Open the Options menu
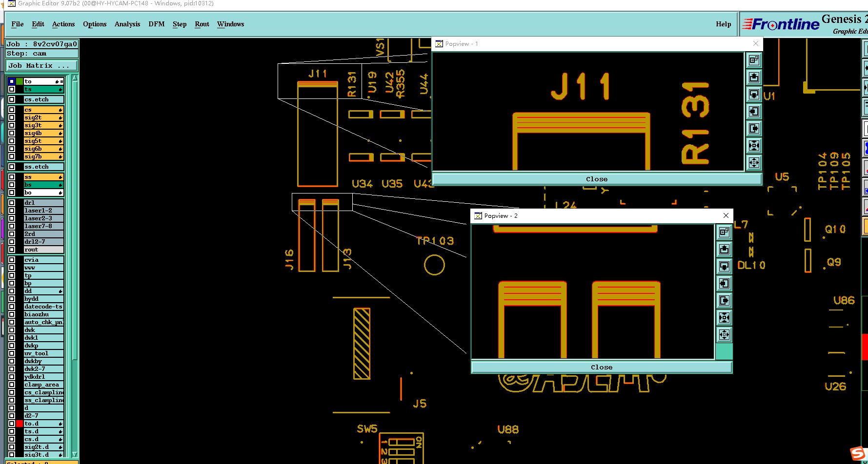The height and width of the screenshot is (464, 868). point(95,24)
